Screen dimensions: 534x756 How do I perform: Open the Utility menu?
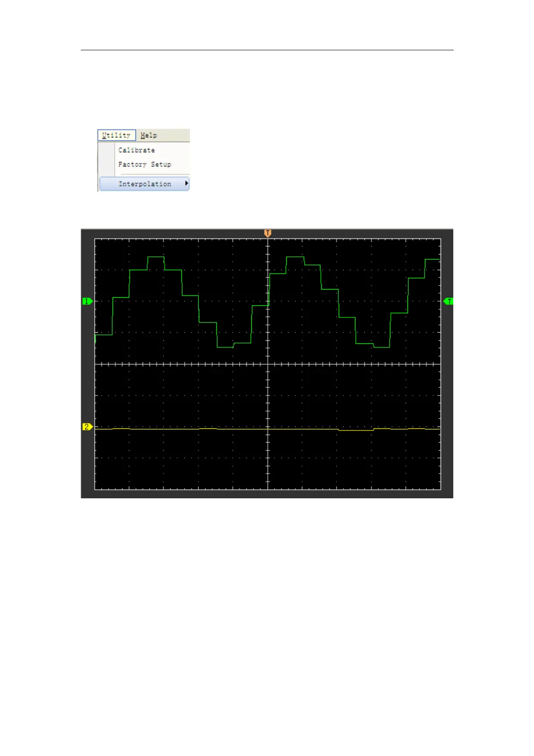coord(116,135)
